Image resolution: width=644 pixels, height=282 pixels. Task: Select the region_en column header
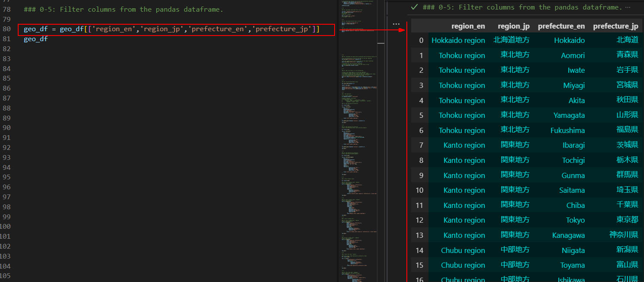468,26
